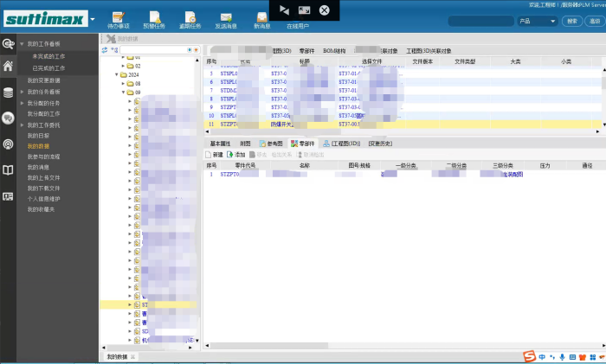Collapse the 2024 folder in tree

click(119, 74)
